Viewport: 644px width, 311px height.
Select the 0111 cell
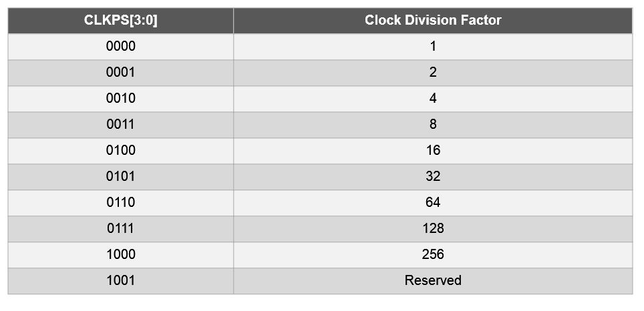(121, 229)
